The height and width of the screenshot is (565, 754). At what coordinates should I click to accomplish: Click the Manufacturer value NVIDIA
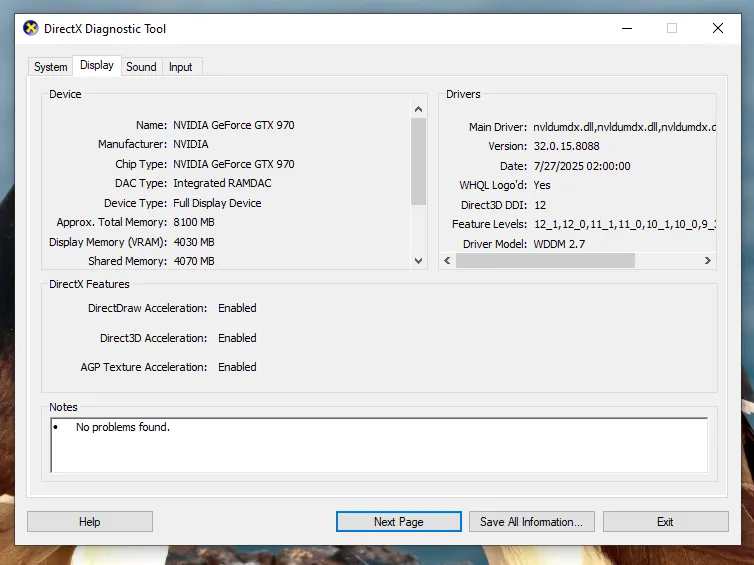[x=191, y=144]
